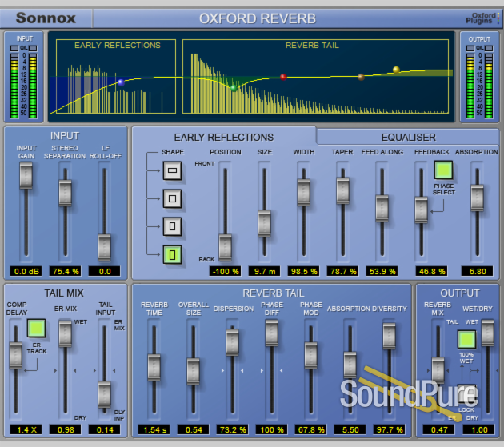Click the Width fader handle

tap(304, 192)
